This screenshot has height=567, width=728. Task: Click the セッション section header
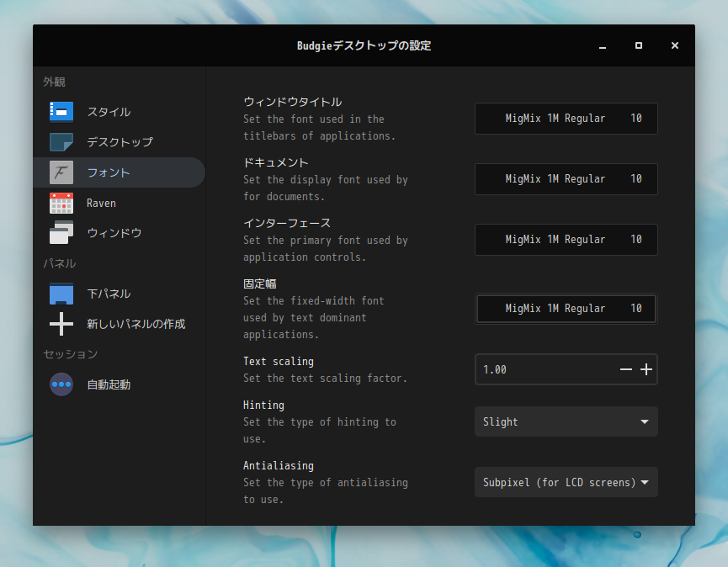coord(71,354)
